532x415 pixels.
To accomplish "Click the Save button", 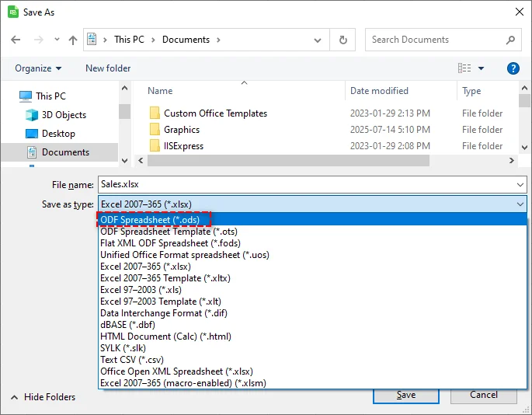I will click(405, 396).
